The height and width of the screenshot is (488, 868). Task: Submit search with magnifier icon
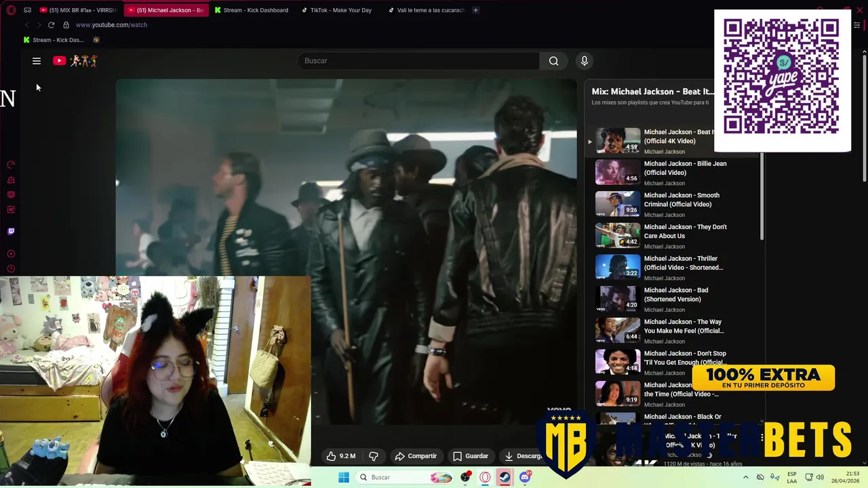click(554, 61)
